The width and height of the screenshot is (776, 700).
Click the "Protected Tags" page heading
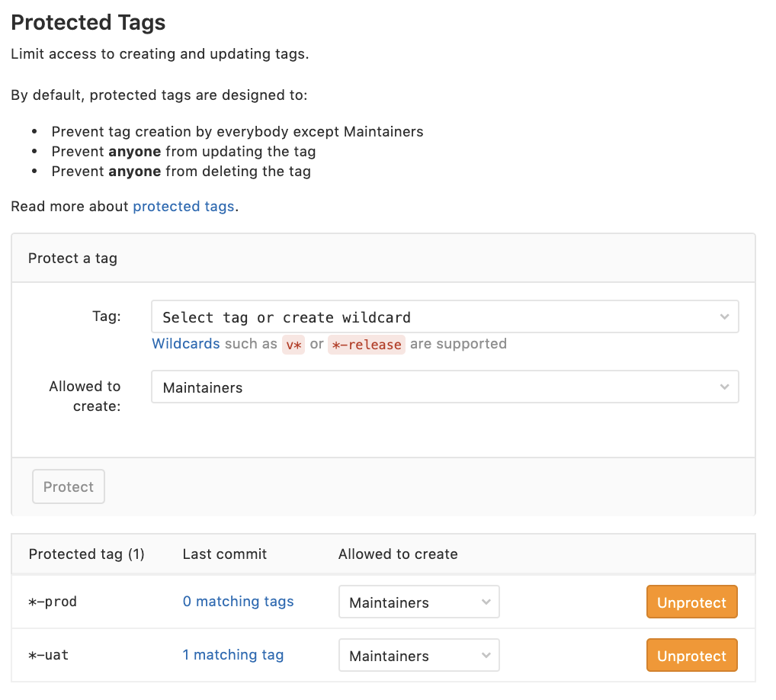[x=88, y=23]
